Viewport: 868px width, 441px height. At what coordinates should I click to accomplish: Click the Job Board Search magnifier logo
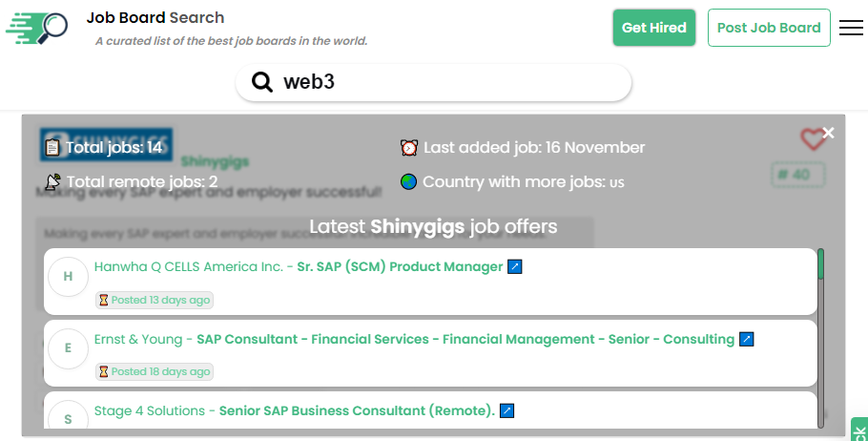tap(38, 28)
